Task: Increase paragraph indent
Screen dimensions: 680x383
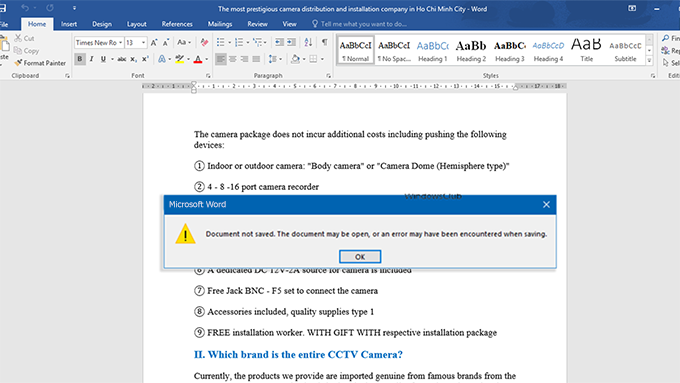Action: [x=291, y=43]
